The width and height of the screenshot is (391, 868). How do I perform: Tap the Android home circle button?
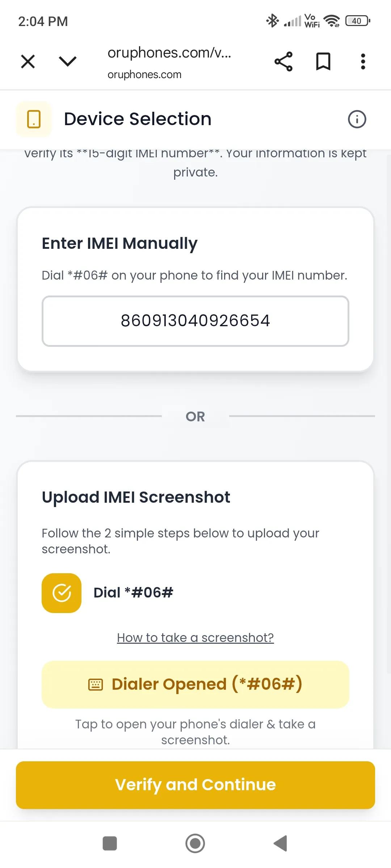(x=195, y=843)
